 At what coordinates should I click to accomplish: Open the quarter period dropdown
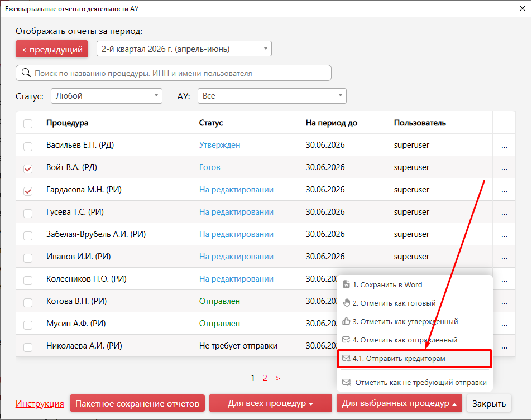[x=184, y=49]
